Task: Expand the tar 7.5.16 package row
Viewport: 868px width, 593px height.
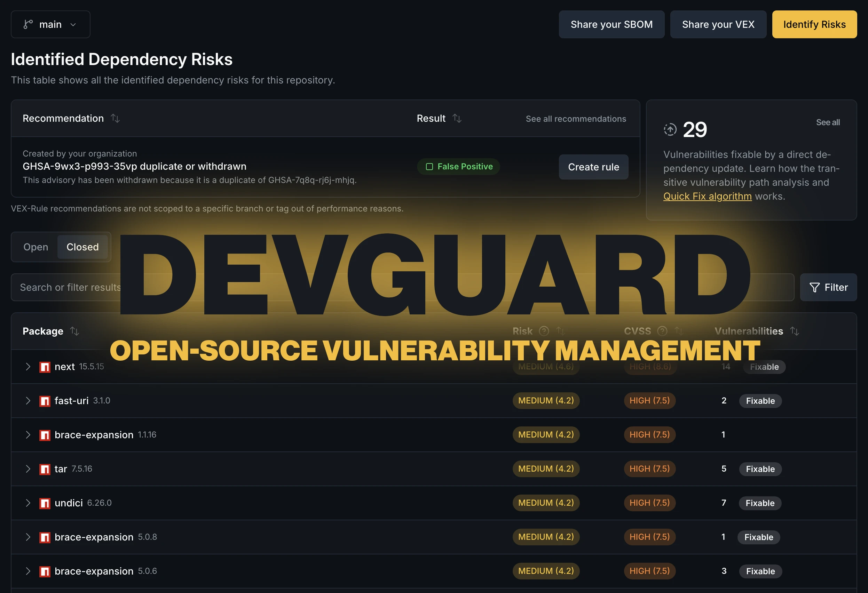Action: click(28, 469)
